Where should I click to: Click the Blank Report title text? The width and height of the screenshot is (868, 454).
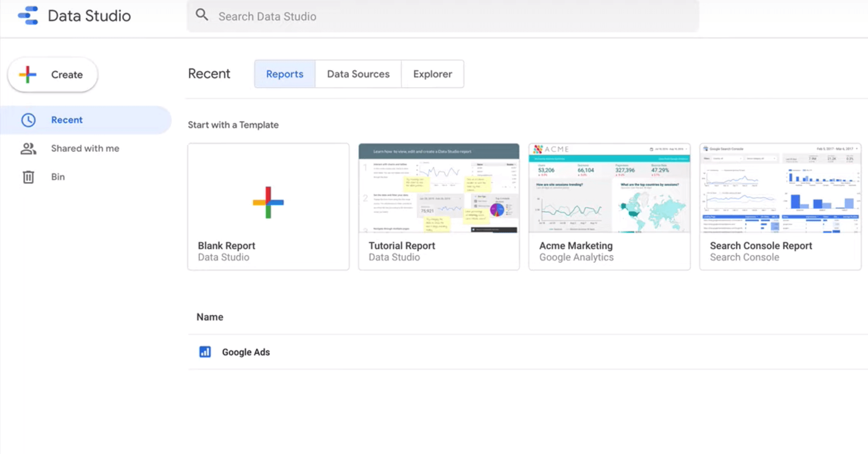coord(226,246)
